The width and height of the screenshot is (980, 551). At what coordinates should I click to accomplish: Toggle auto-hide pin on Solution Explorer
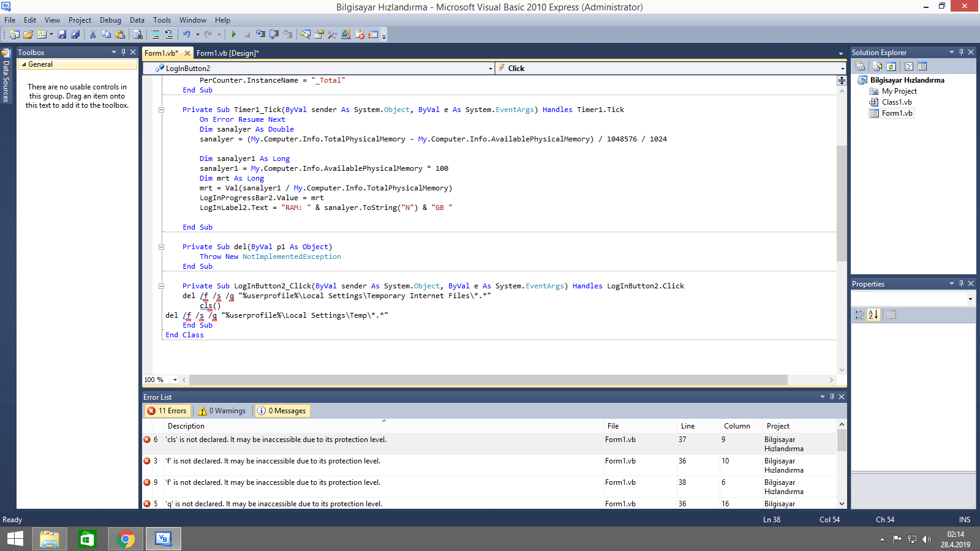(961, 52)
